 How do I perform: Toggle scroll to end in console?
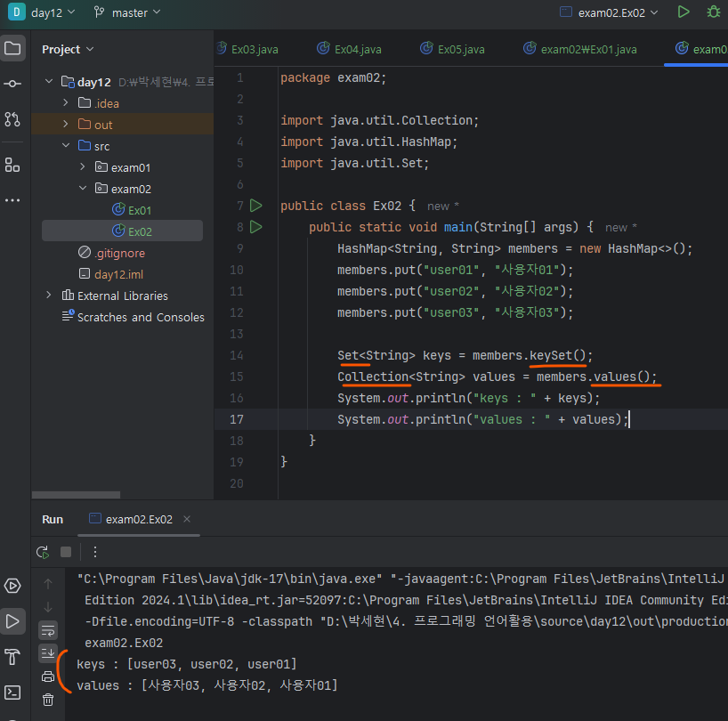[48, 653]
